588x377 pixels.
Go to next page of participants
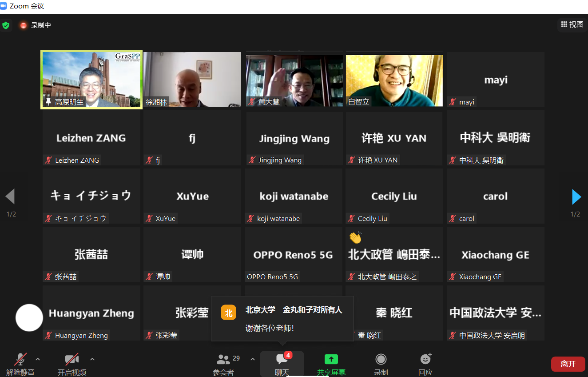click(x=576, y=197)
